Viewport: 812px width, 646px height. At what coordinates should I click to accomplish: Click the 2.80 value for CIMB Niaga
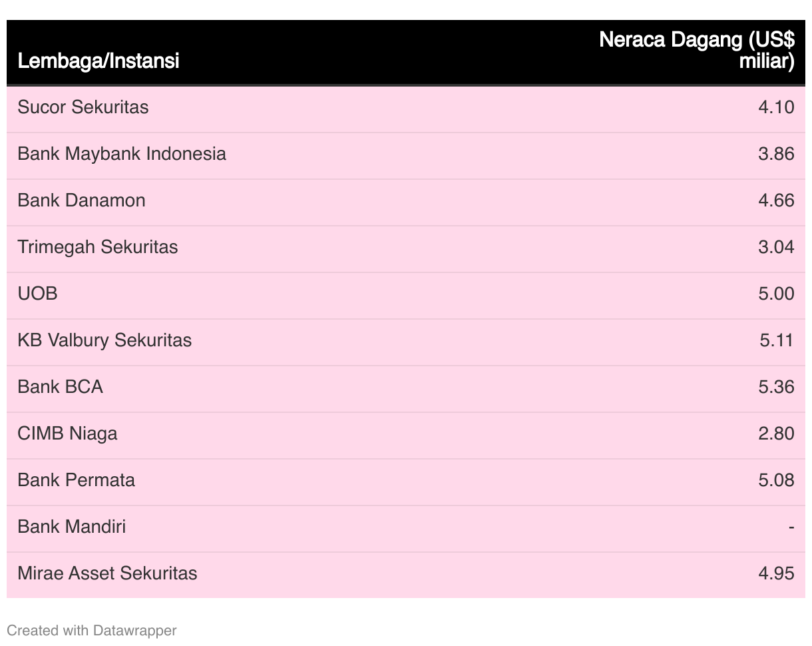(x=776, y=434)
